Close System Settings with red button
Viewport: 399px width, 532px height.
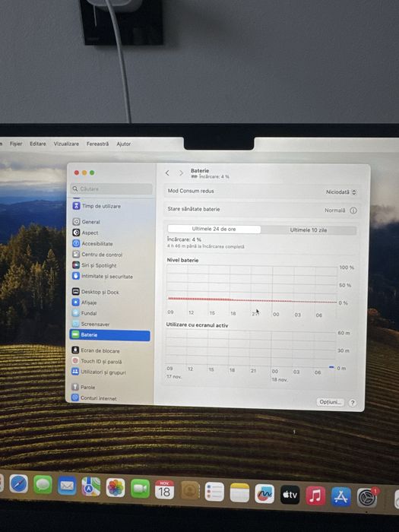pyautogui.click(x=77, y=173)
